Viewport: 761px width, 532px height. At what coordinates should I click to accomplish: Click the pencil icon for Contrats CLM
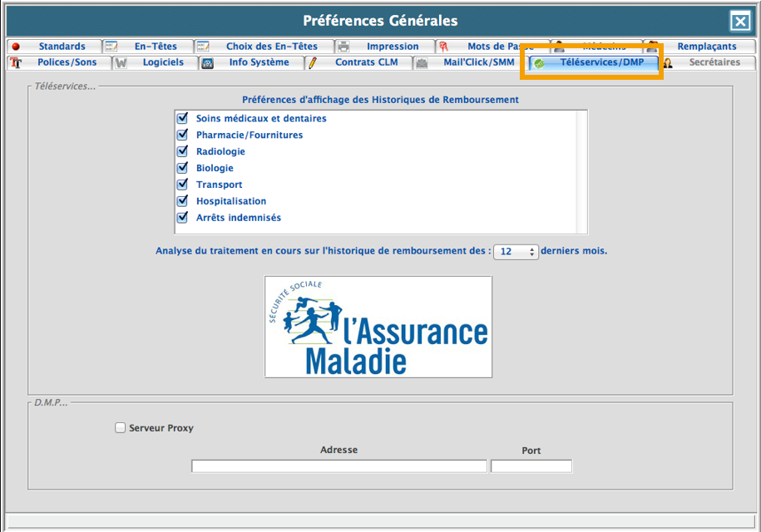pos(313,62)
